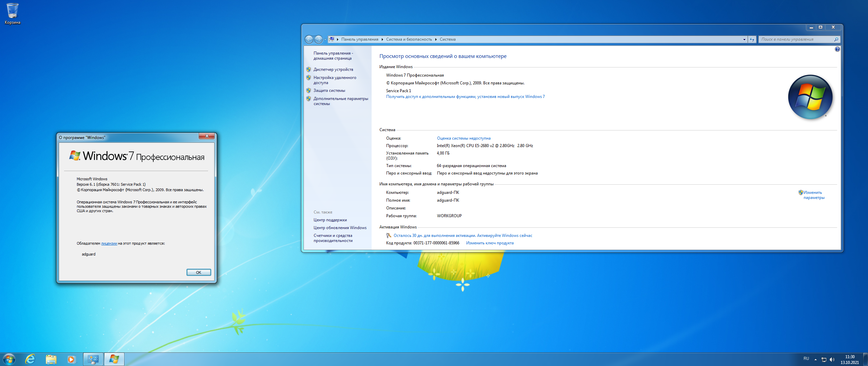
Task: Expand the chevron before Панель управления breadcrumb
Action: point(338,39)
